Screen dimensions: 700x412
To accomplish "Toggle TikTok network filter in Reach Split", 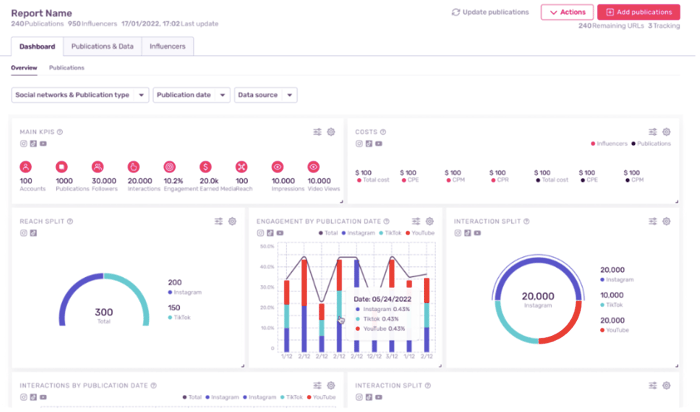I will [33, 233].
